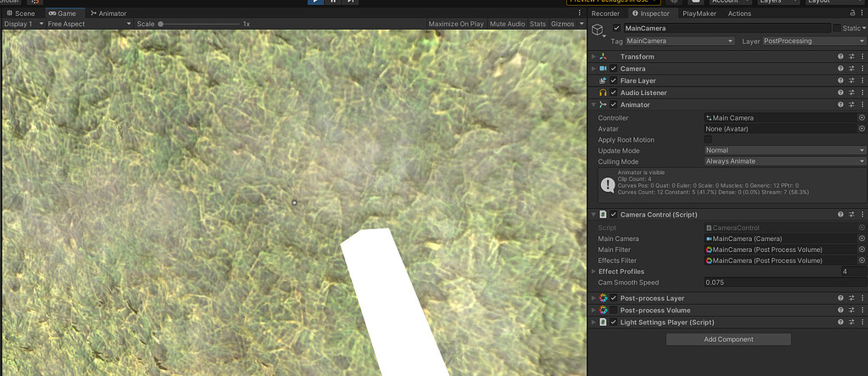Click the Camera Control script icon
Viewport: 868px width, 376px height.
coord(604,215)
